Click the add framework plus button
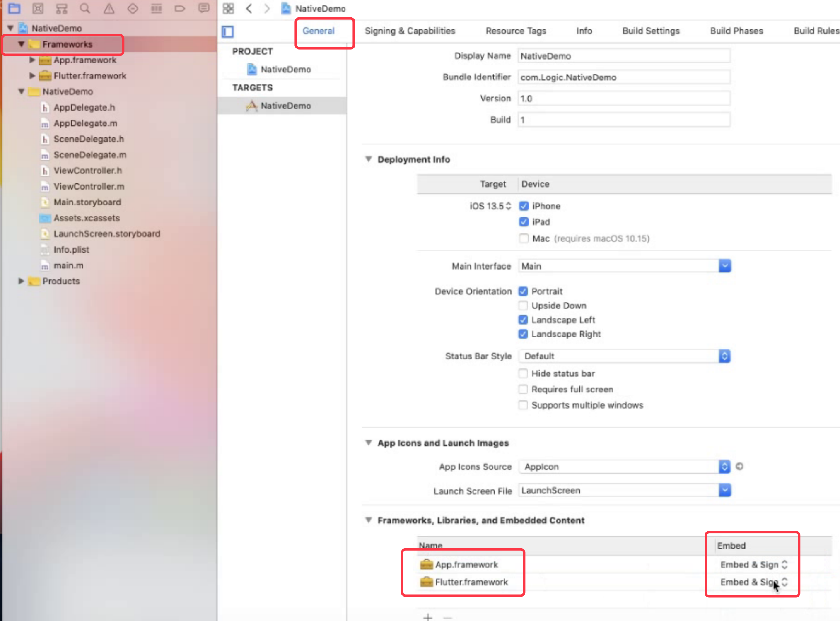The width and height of the screenshot is (840, 621). click(428, 617)
